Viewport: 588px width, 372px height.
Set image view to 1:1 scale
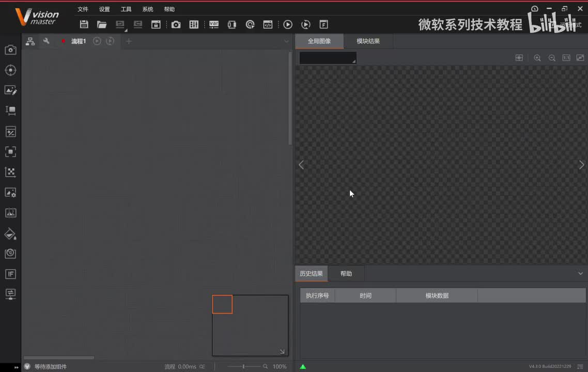tap(566, 58)
